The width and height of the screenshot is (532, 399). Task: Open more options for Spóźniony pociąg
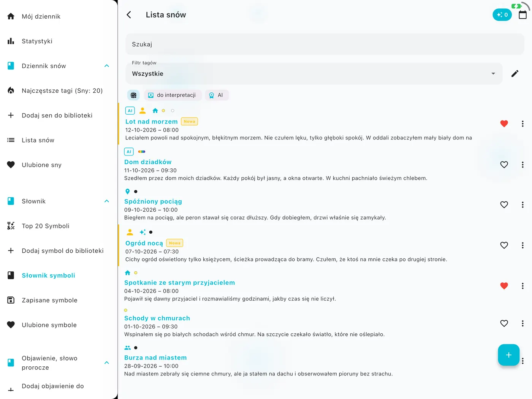click(522, 204)
